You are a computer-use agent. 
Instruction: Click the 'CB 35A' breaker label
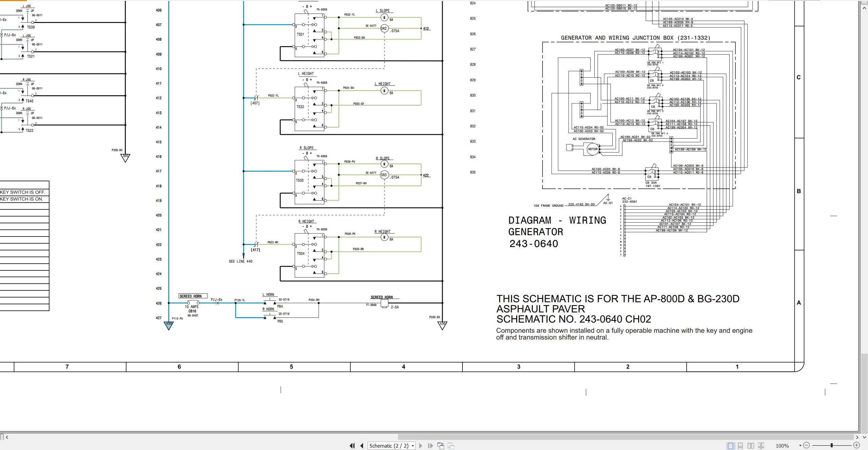[651, 183]
